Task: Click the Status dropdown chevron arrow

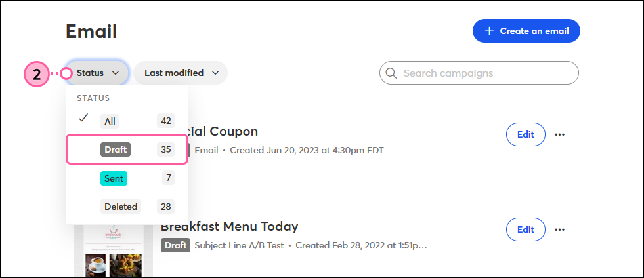Action: [x=116, y=73]
